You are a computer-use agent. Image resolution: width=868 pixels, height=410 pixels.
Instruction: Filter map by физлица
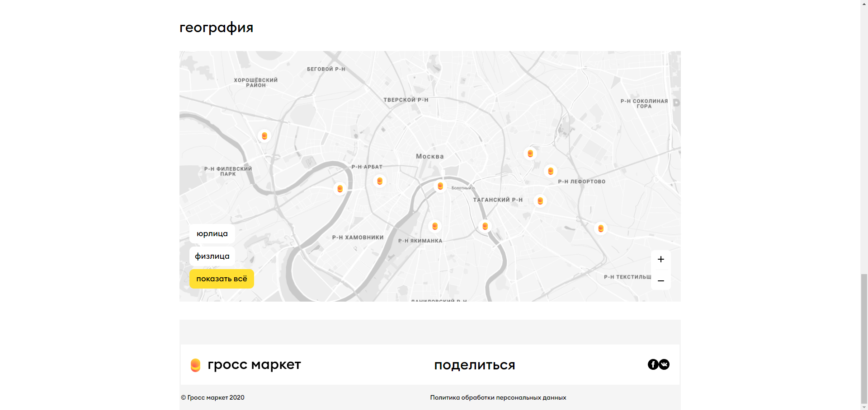tap(212, 256)
